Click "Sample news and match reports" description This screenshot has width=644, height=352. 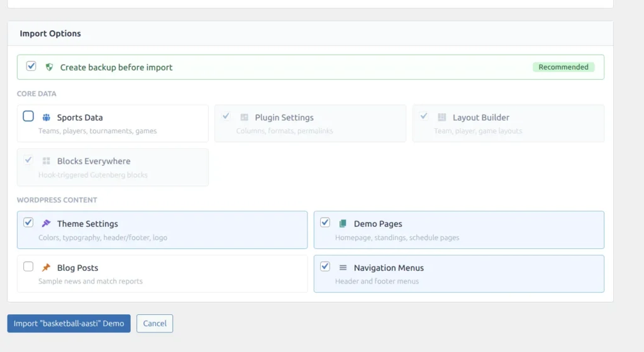click(x=91, y=281)
